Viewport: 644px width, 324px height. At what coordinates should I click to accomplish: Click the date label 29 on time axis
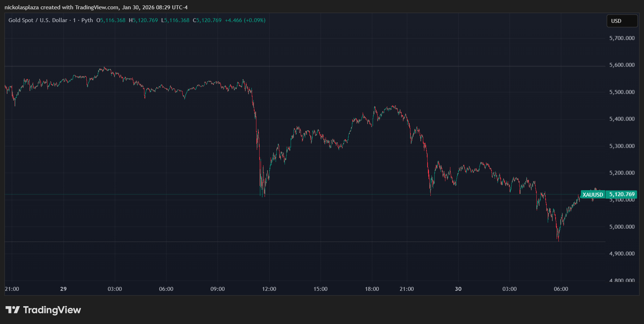[63, 289]
